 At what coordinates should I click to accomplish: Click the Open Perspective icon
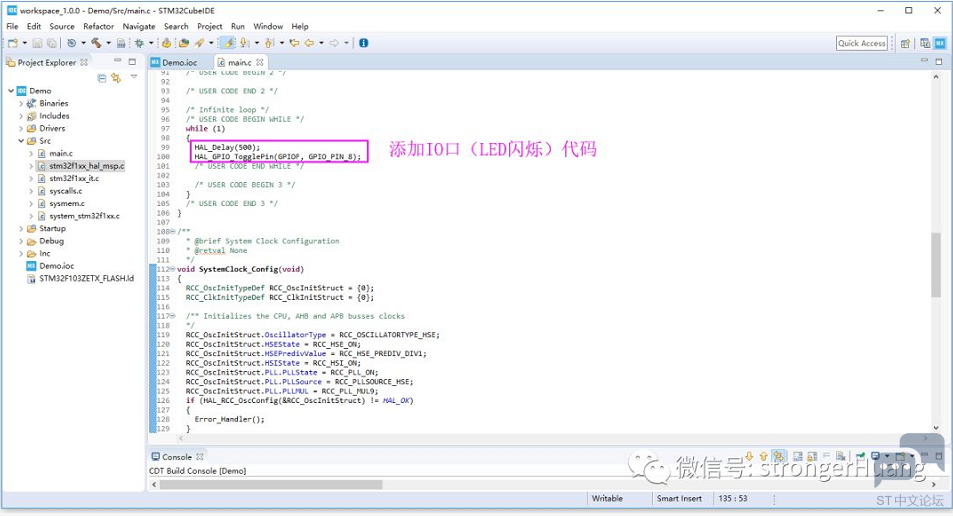coord(906,43)
